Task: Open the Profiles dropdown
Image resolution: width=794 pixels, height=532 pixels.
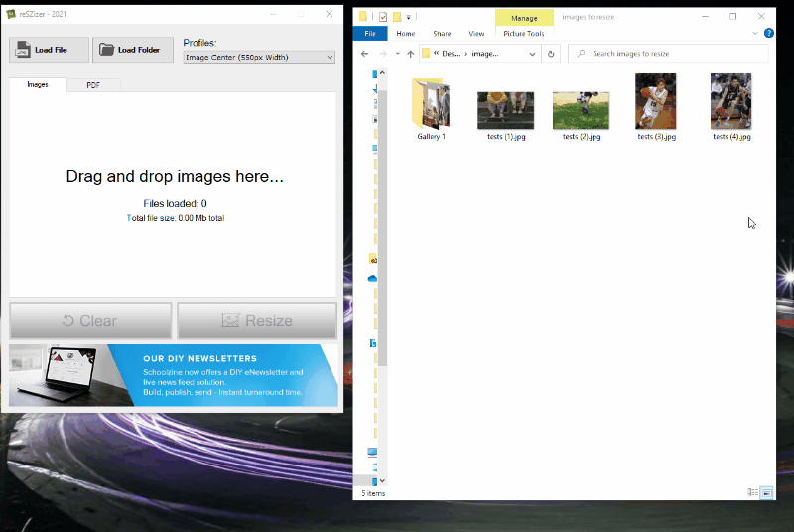Action: tap(259, 58)
